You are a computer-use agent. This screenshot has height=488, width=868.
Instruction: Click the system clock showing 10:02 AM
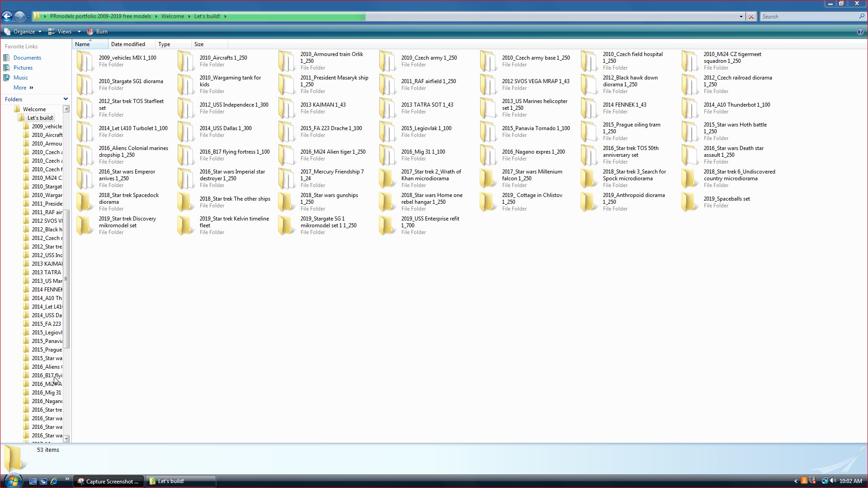(850, 481)
